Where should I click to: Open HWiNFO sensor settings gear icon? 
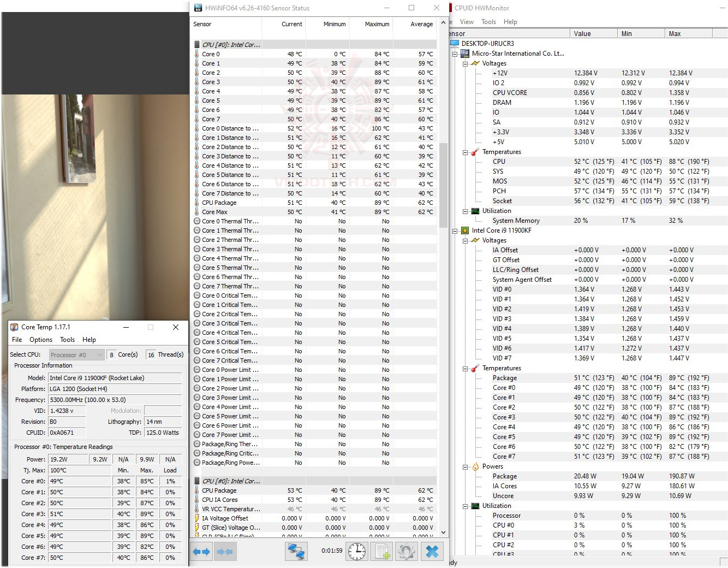point(407,552)
